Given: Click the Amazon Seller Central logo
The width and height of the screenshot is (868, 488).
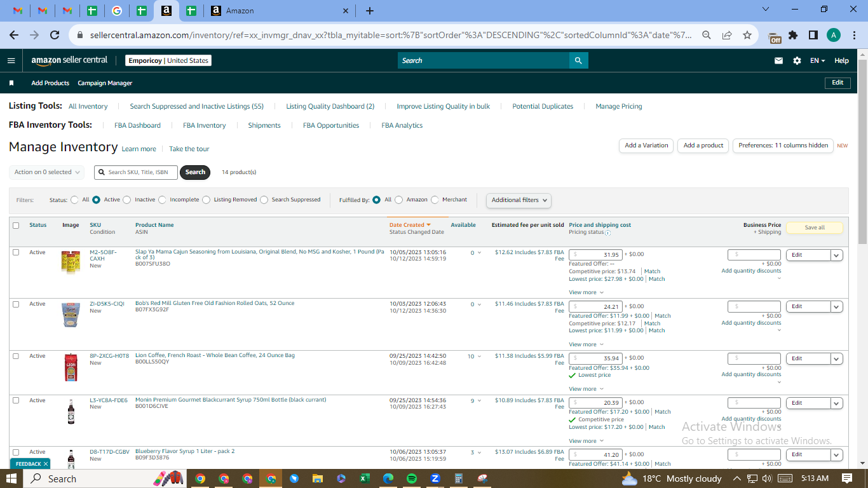Looking at the screenshot, I should click(69, 60).
